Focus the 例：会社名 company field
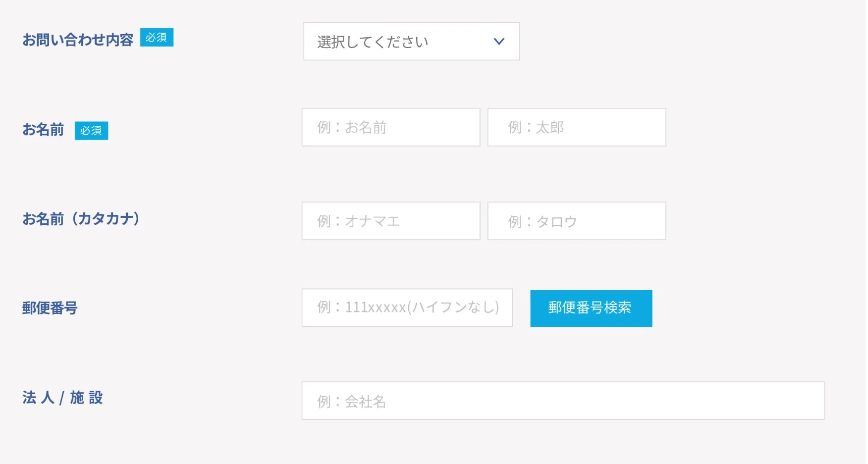This screenshot has width=868, height=464. pos(563,401)
